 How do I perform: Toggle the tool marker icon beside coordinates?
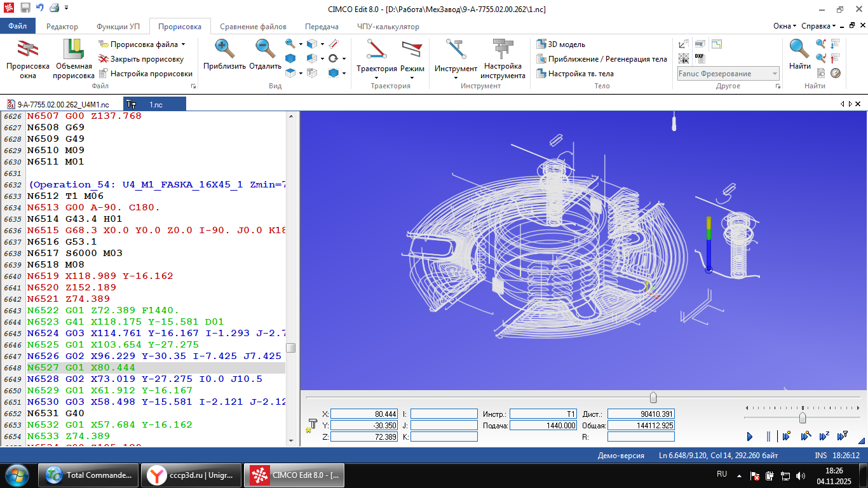point(311,425)
